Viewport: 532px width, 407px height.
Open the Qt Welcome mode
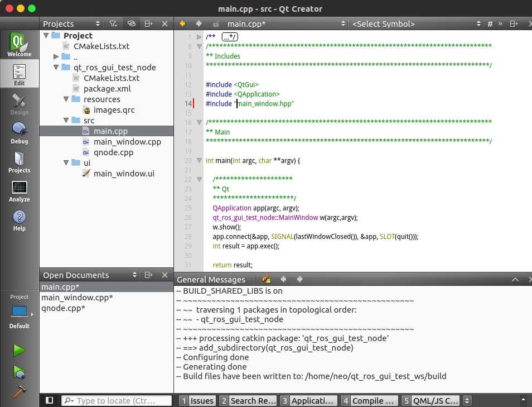click(x=20, y=45)
